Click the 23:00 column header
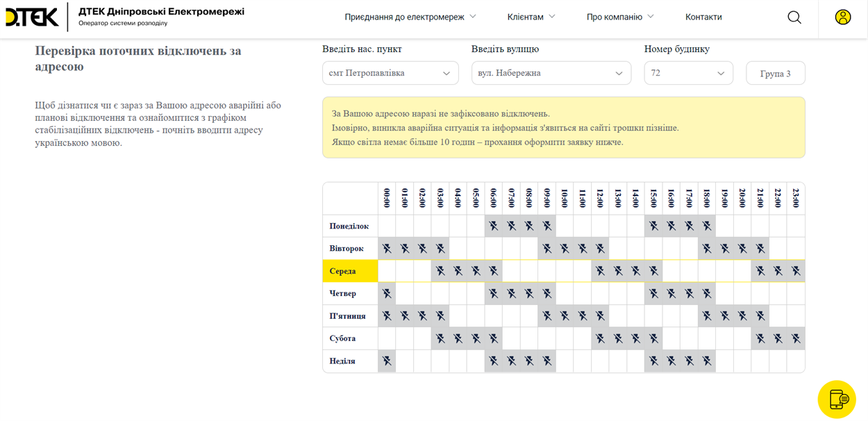868x421 pixels. [796, 198]
